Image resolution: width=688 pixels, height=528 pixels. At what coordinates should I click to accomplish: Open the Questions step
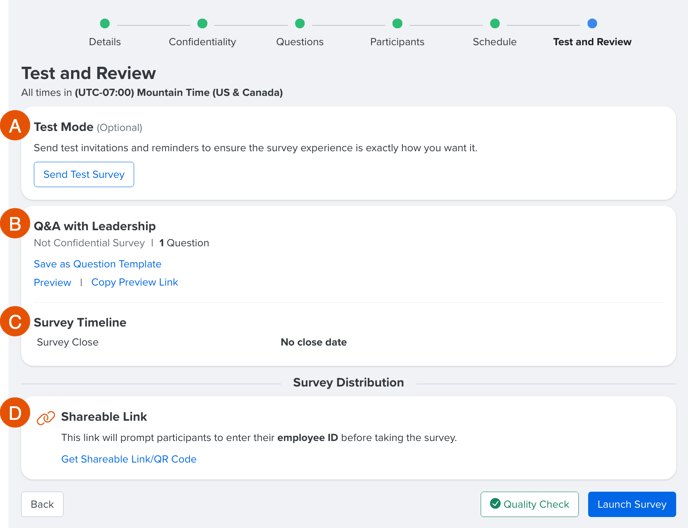pyautogui.click(x=300, y=42)
